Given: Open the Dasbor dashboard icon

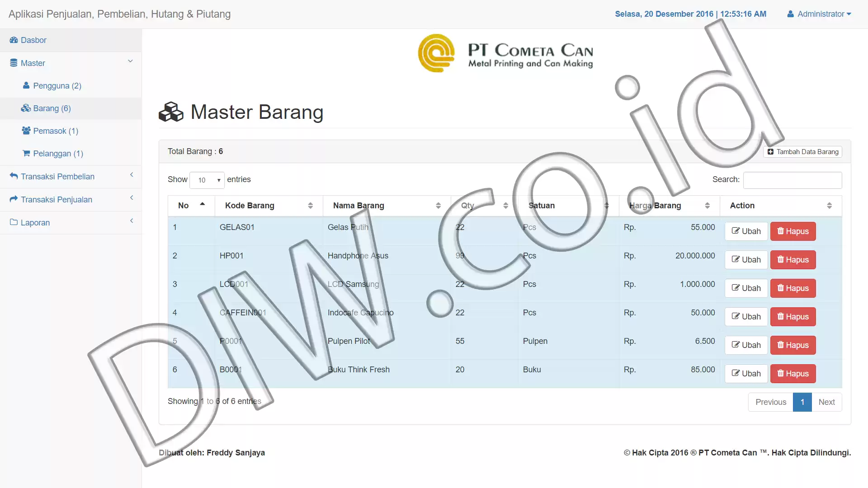Looking at the screenshot, I should coord(14,40).
